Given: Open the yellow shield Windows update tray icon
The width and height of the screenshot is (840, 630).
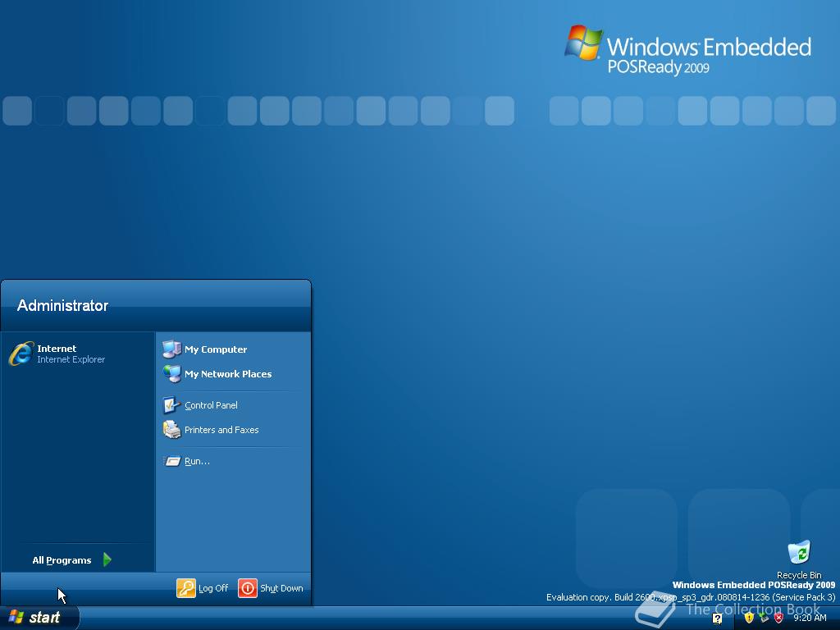Looking at the screenshot, I should click(x=749, y=618).
